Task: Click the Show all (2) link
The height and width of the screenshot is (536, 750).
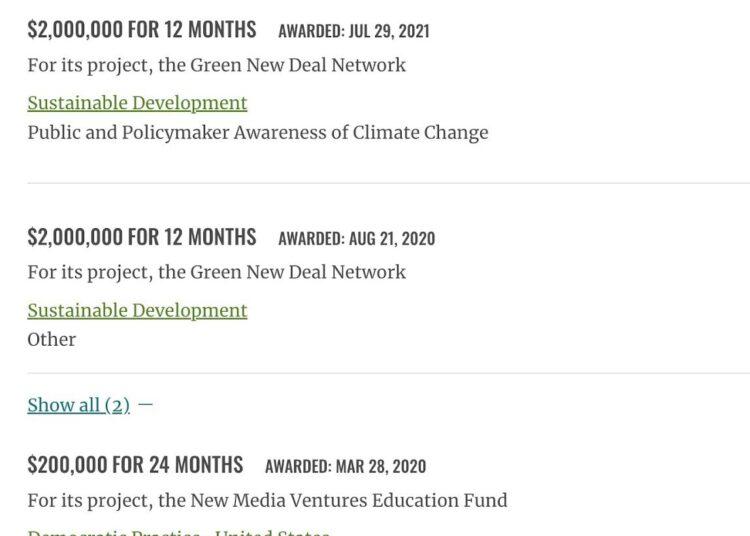Action: pyautogui.click(x=78, y=405)
